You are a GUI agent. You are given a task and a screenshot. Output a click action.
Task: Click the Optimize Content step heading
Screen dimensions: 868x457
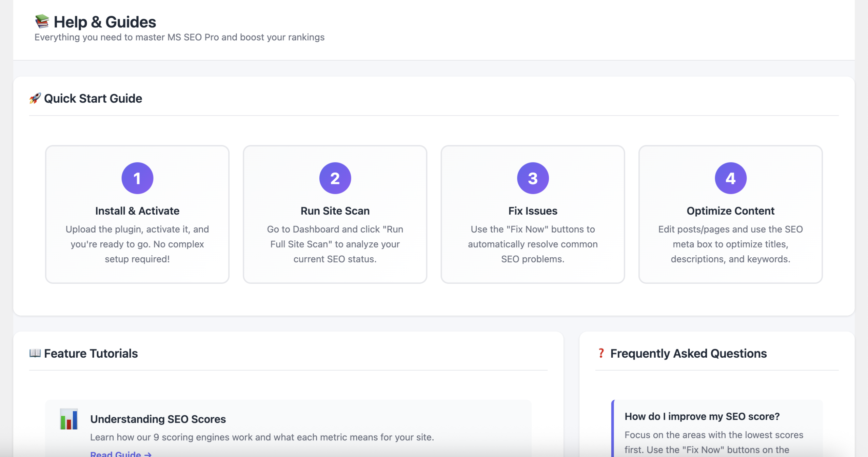730,211
